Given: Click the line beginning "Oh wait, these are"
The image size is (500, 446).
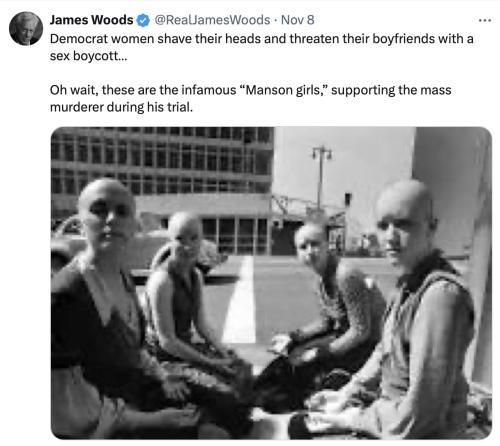Looking at the screenshot, I should click(x=251, y=90).
